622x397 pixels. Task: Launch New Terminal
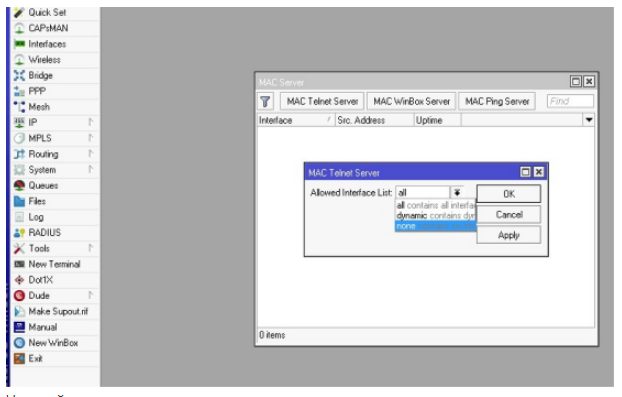55,264
